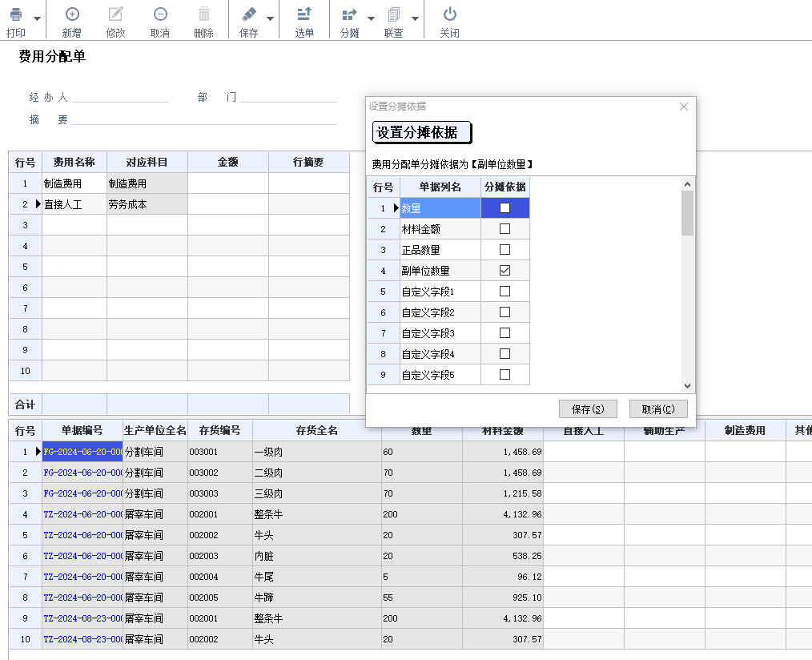The image size is (812, 660).
Task: Click 取消(C) to dismiss the dialog
Action: pyautogui.click(x=658, y=408)
